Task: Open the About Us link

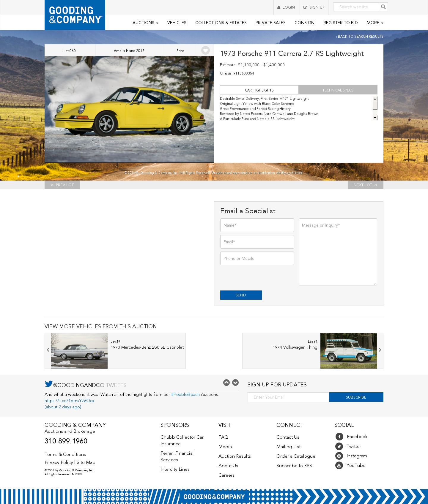Action: click(x=228, y=466)
